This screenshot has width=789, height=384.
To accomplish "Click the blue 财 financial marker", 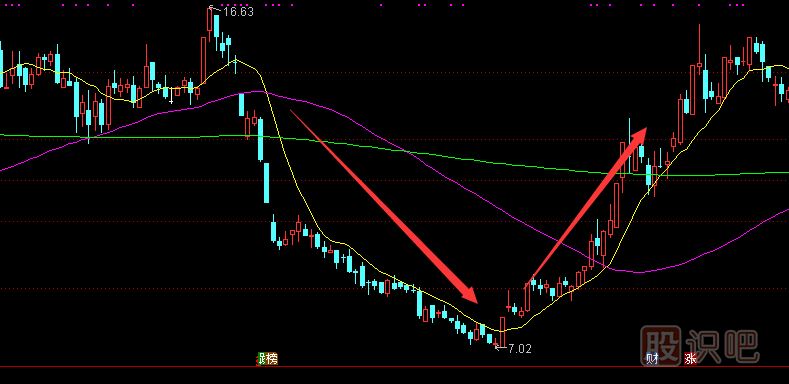I will [x=652, y=359].
